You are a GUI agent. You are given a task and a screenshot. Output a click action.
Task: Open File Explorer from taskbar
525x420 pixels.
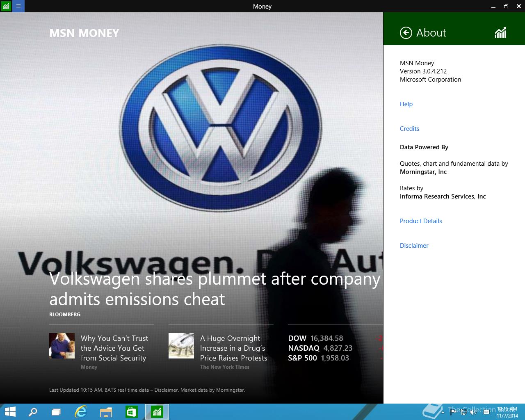pos(106,412)
